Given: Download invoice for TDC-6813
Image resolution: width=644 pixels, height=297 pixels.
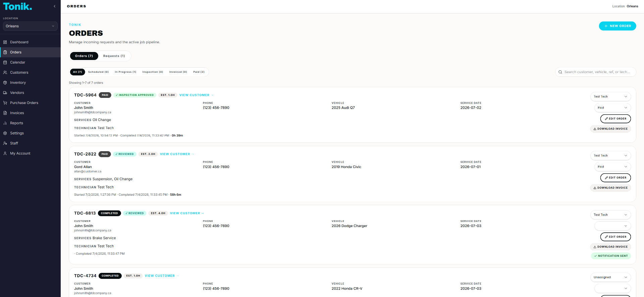Looking at the screenshot, I should [x=610, y=247].
